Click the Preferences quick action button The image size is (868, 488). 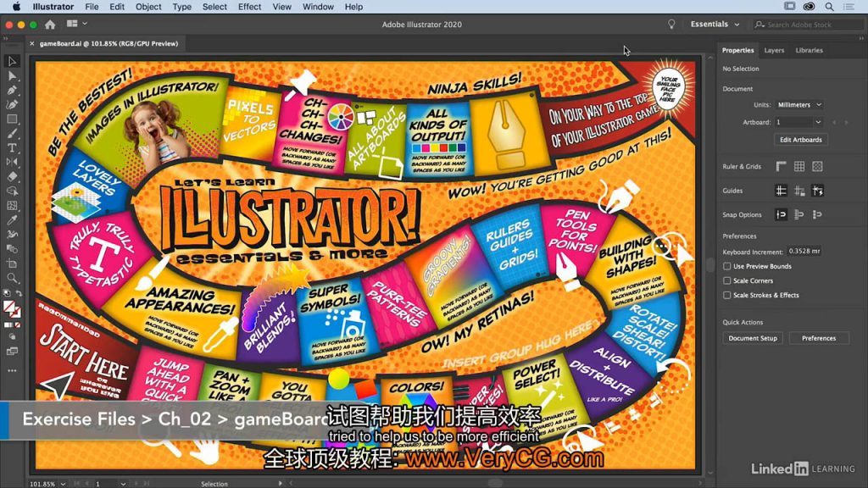(x=819, y=338)
